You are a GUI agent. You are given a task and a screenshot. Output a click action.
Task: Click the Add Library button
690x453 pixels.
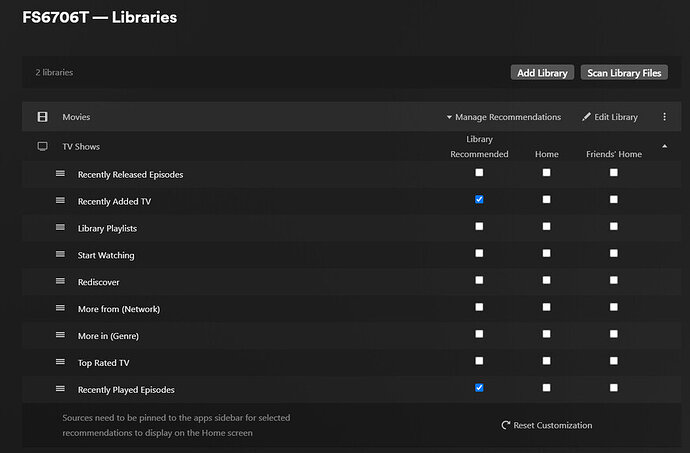542,73
